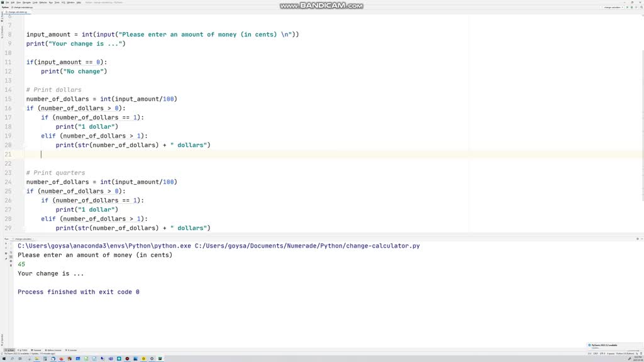Screen dimensions: 644x362
Task: Open the View menu
Action: click(x=18, y=3)
